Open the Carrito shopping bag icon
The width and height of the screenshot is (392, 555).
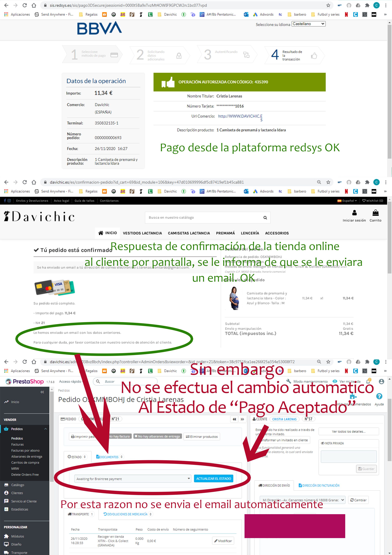pos(376,213)
